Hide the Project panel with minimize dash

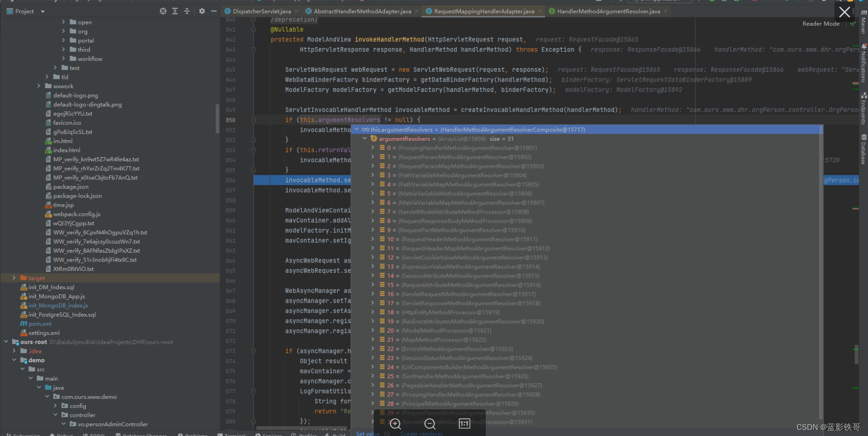tap(214, 11)
